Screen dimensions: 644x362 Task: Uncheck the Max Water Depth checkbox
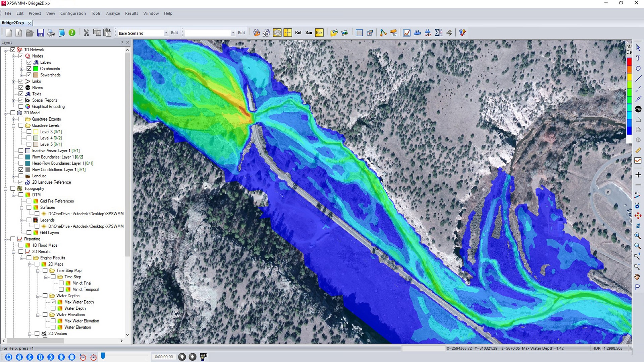pyautogui.click(x=53, y=302)
